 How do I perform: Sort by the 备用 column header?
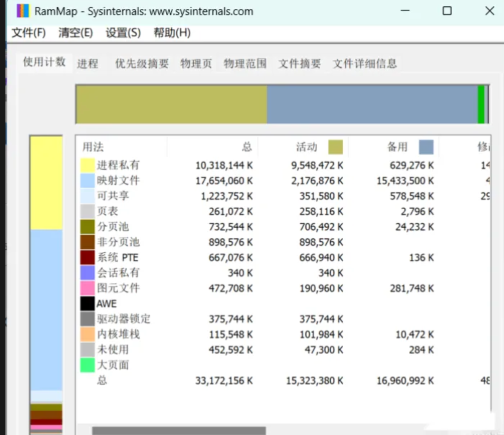tap(394, 147)
